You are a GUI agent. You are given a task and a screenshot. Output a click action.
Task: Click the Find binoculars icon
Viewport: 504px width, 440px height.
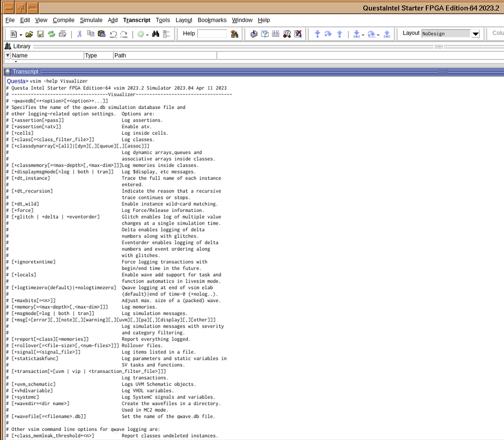(x=155, y=34)
